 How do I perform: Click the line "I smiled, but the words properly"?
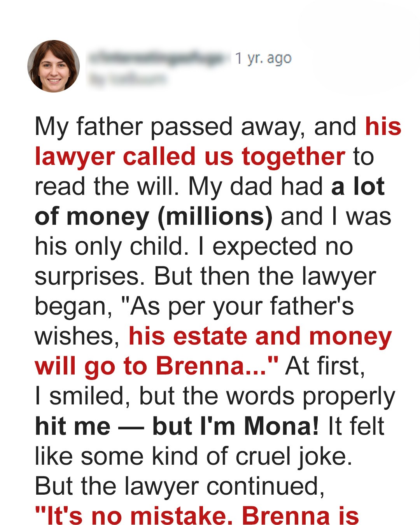(x=215, y=396)
